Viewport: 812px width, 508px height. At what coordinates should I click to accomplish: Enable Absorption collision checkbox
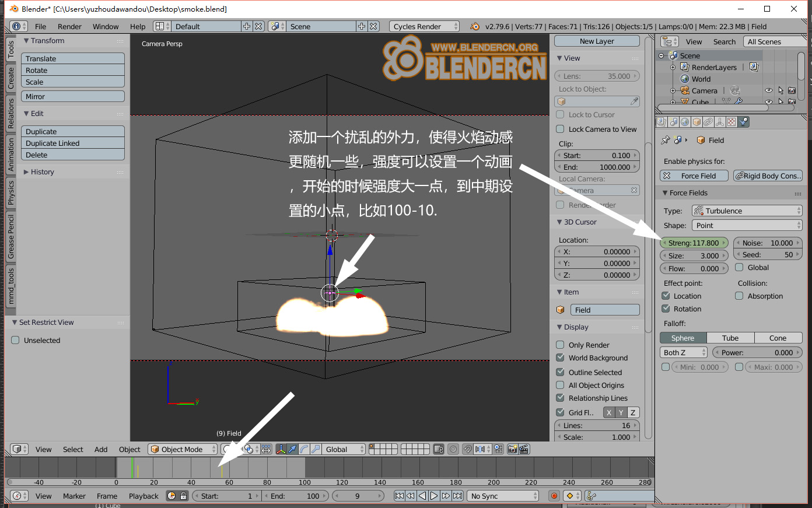(739, 296)
